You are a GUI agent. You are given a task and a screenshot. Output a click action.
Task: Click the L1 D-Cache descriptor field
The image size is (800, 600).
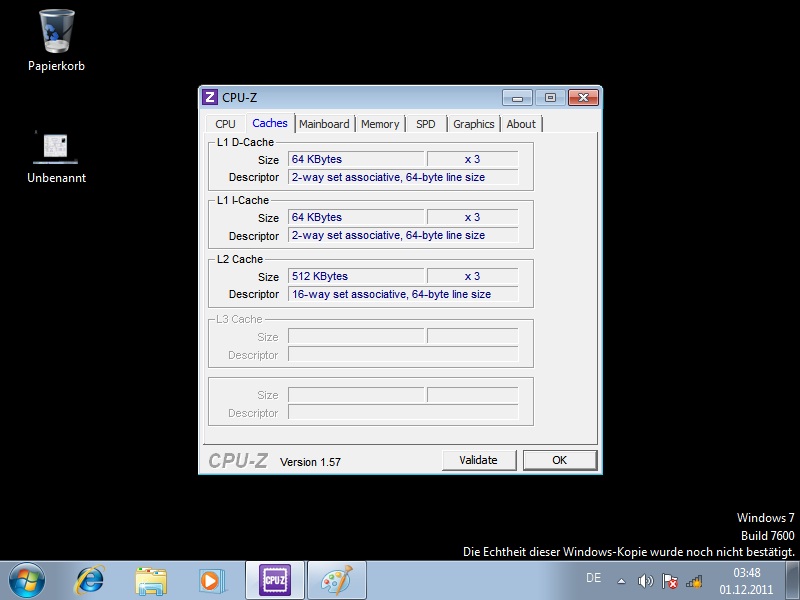pyautogui.click(x=403, y=177)
